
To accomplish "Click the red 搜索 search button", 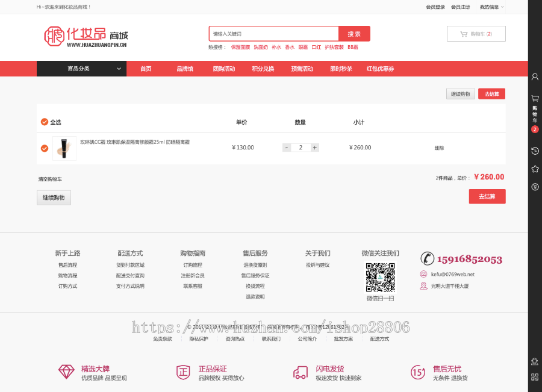I will 354,34.
